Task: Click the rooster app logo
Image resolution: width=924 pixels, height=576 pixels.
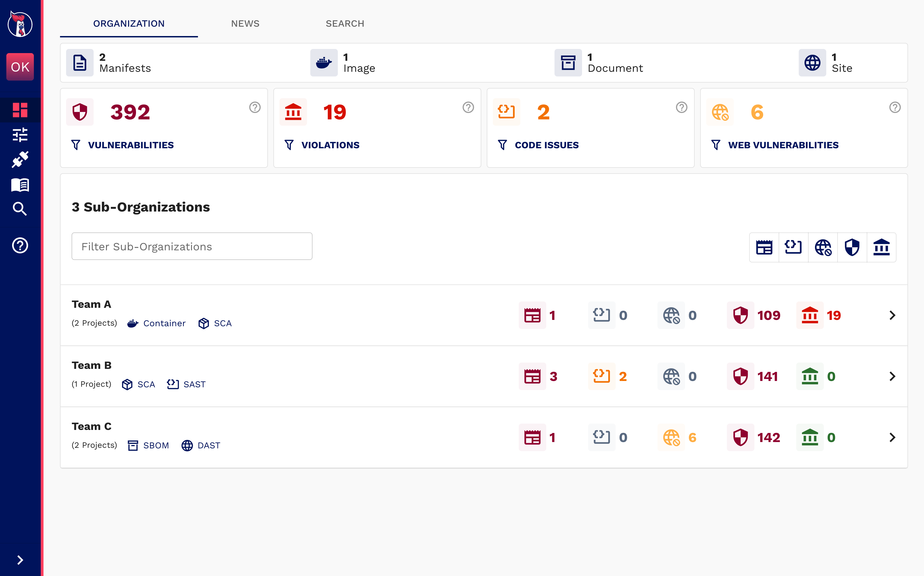Action: pos(20,24)
